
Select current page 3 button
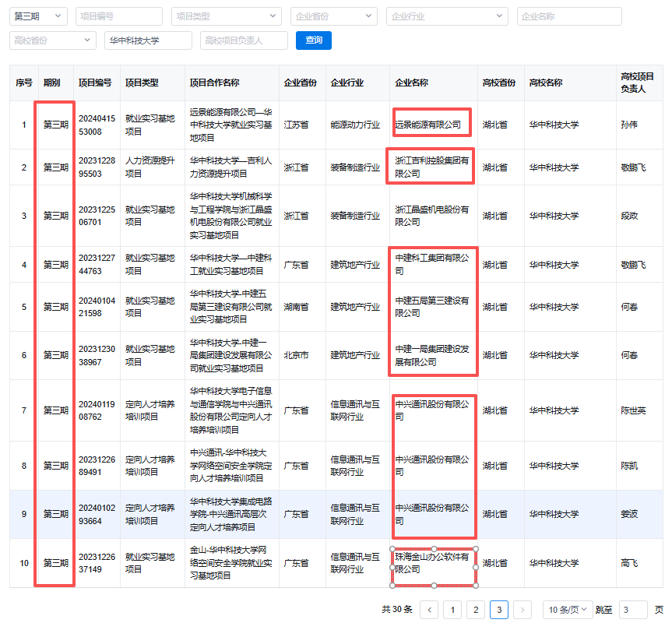pyautogui.click(x=499, y=610)
